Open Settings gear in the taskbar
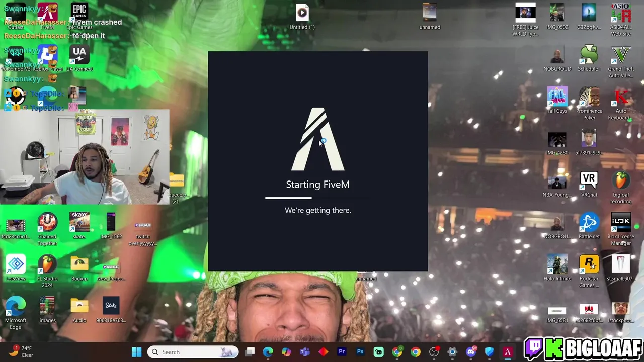Viewport: 644px width, 362px height. (452, 352)
